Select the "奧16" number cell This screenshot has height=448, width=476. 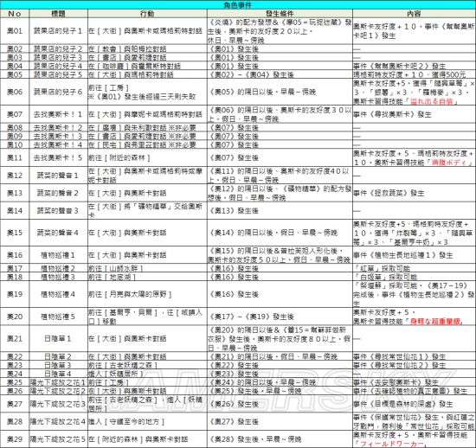point(15,255)
